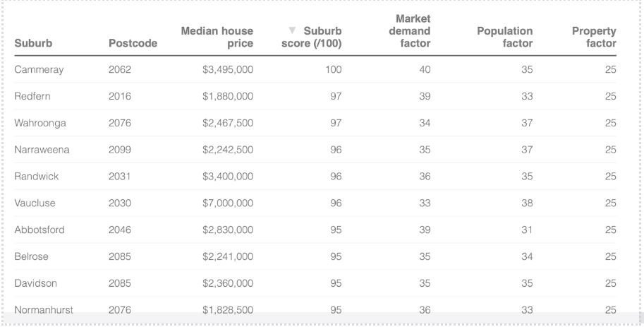Sort by Property factor header
Viewport: 644px width, 327px height.
click(594, 37)
